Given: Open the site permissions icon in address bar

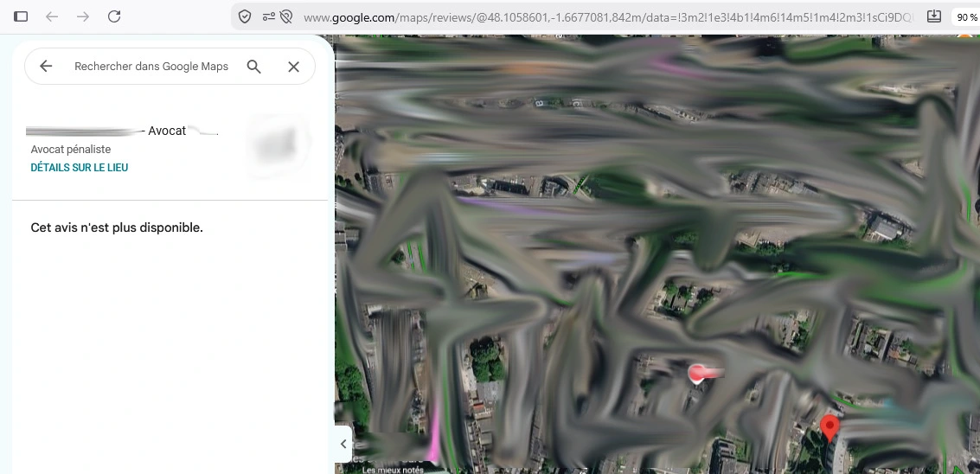Looking at the screenshot, I should click(269, 17).
